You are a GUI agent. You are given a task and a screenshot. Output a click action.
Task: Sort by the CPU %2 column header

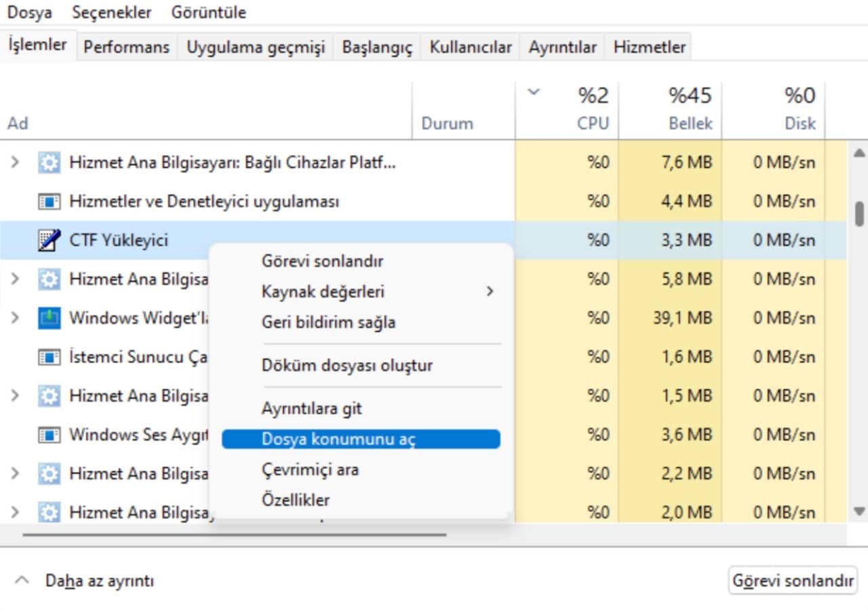point(567,110)
